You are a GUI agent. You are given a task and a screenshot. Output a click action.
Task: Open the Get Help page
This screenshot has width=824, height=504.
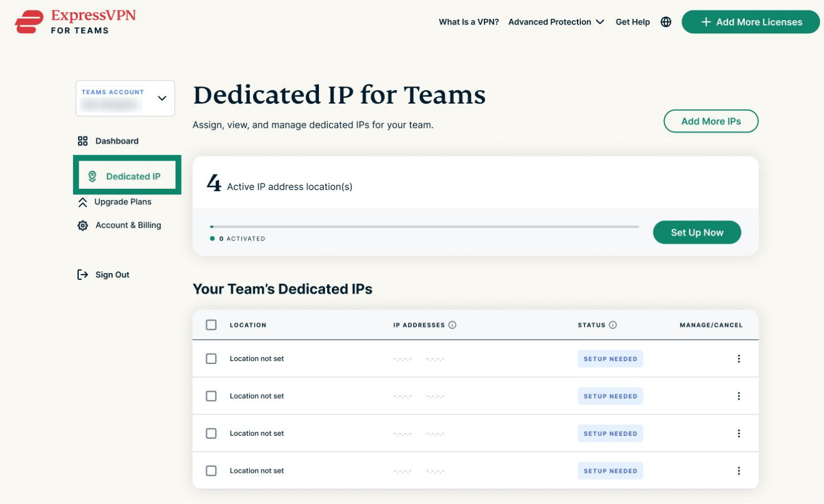pos(632,22)
